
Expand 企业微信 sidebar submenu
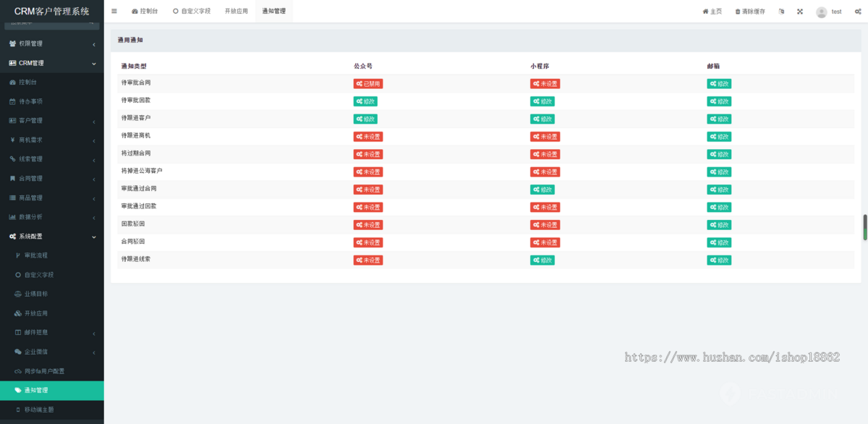coord(51,352)
